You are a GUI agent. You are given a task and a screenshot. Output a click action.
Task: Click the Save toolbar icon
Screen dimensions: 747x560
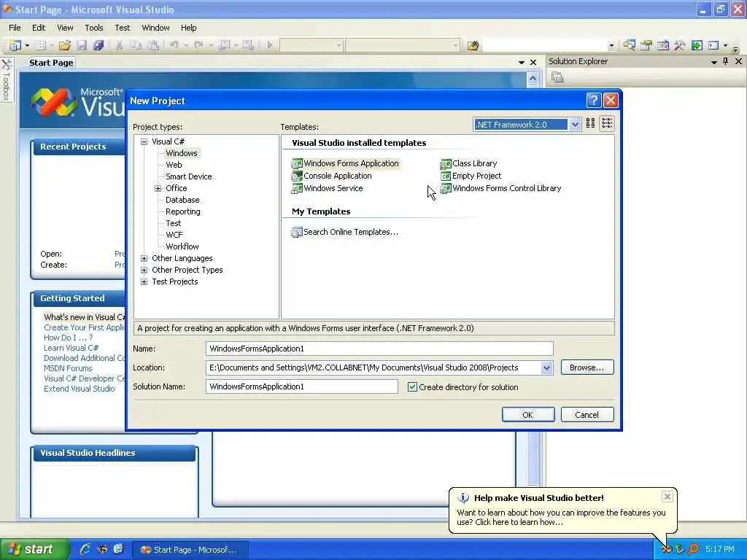pos(82,45)
